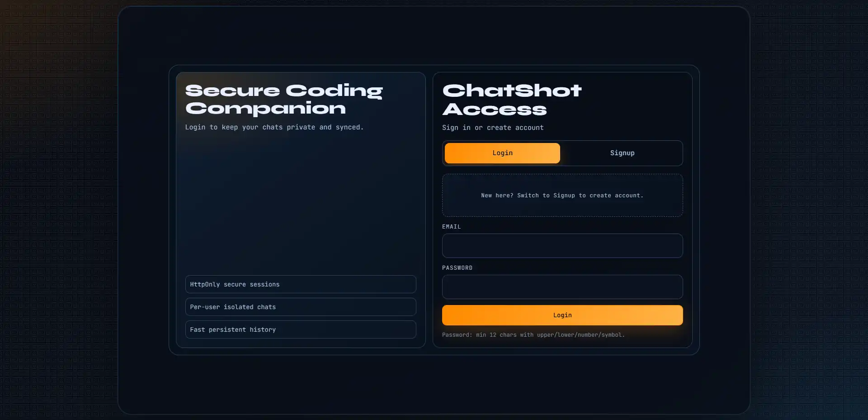Switch to the Login tab
This screenshot has height=420, width=868.
click(x=502, y=153)
